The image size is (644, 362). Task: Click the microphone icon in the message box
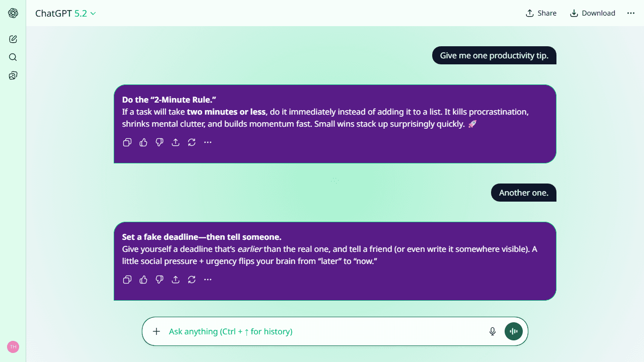(x=492, y=331)
